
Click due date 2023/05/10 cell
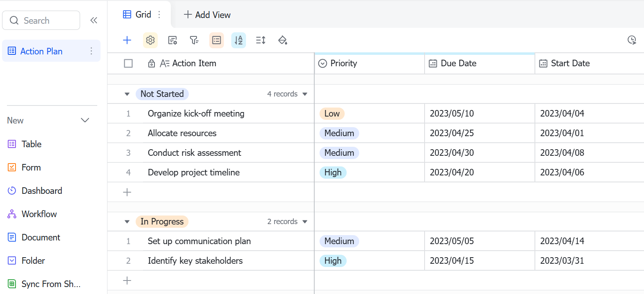coord(480,114)
